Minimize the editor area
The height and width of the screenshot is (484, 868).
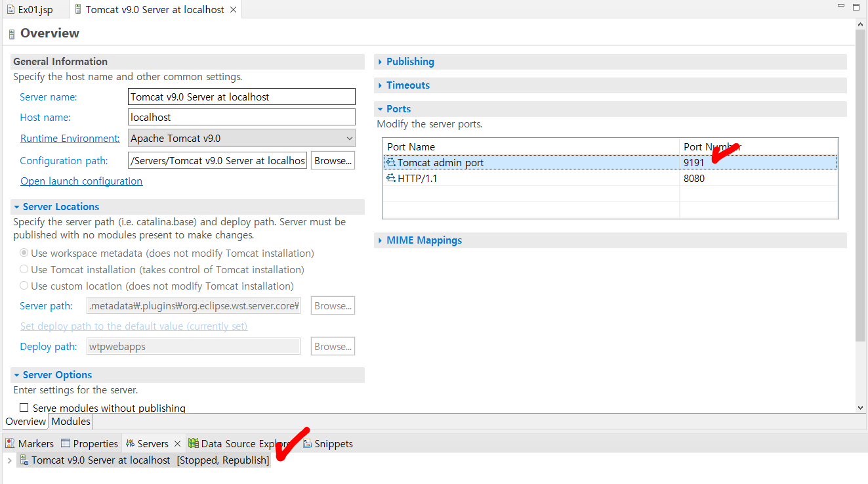click(841, 6)
